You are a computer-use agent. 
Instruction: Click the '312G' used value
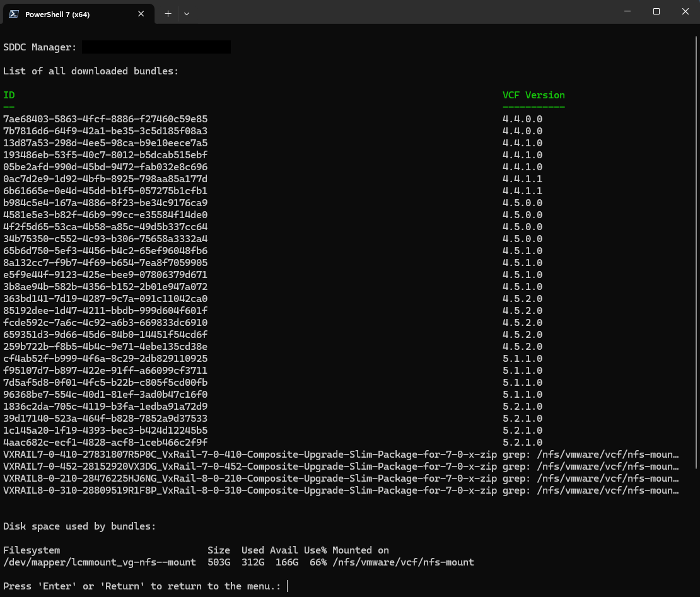pos(253,562)
